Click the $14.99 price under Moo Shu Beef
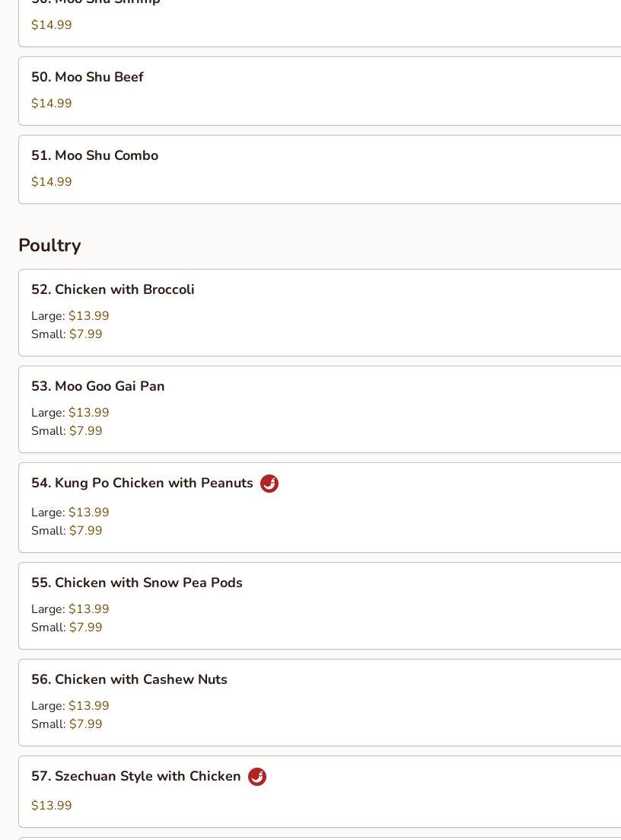The width and height of the screenshot is (621, 840). point(52,103)
